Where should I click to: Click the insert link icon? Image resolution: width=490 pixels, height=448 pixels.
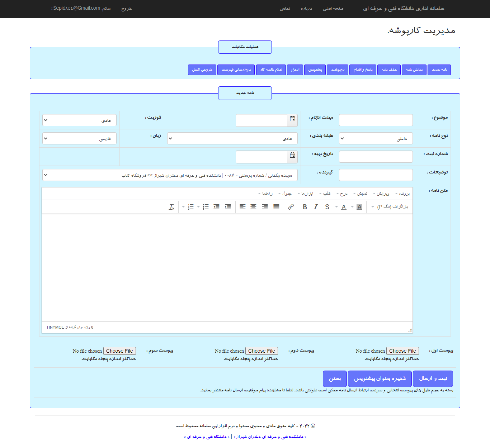click(x=291, y=207)
